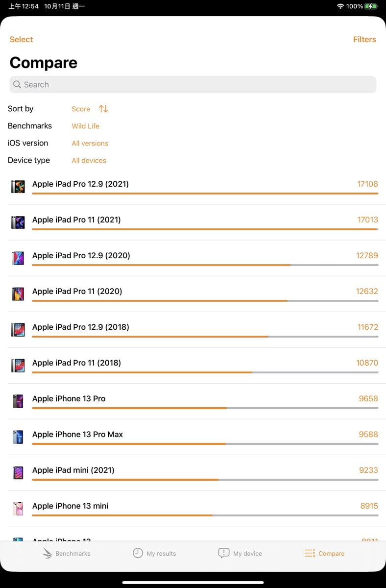Open the Apple iPhone 13 Pro Max row

point(193,437)
